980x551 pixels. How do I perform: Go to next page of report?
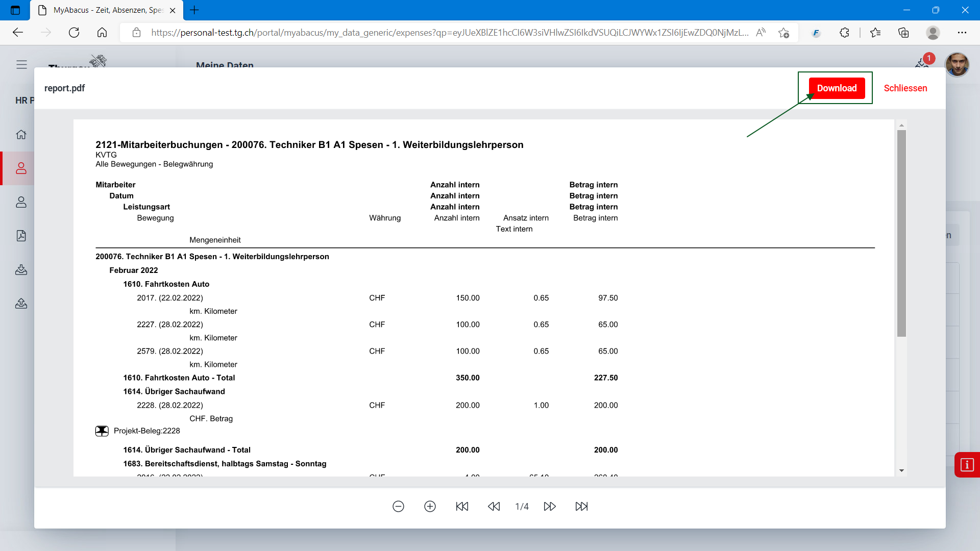tap(550, 506)
